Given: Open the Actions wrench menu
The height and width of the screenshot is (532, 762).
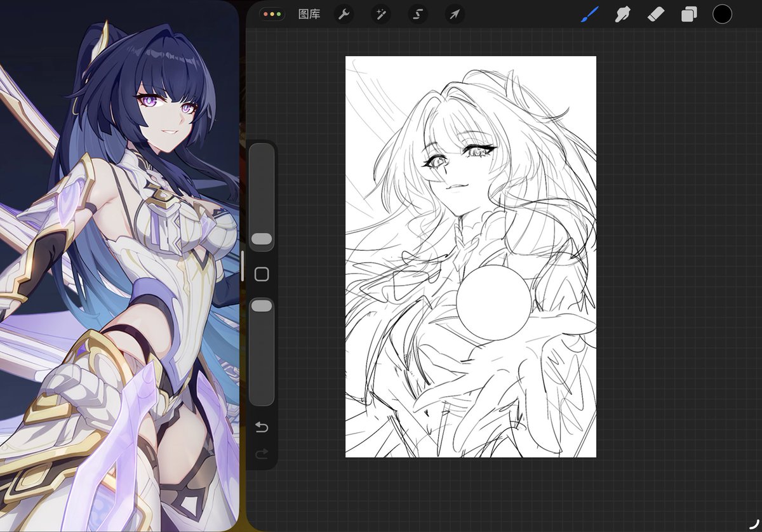Looking at the screenshot, I should pos(344,14).
